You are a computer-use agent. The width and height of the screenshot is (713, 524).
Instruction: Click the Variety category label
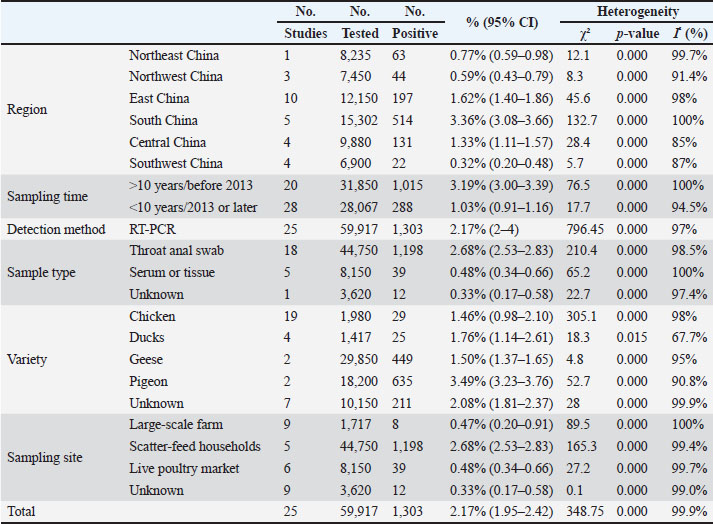coord(27,360)
